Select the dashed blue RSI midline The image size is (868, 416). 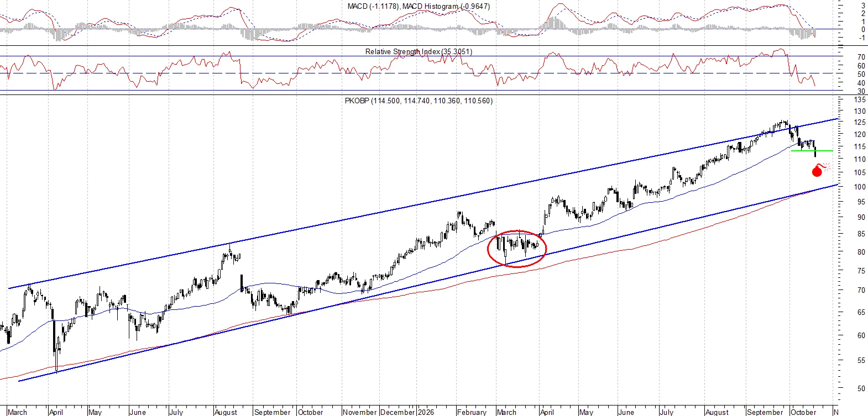(419, 73)
